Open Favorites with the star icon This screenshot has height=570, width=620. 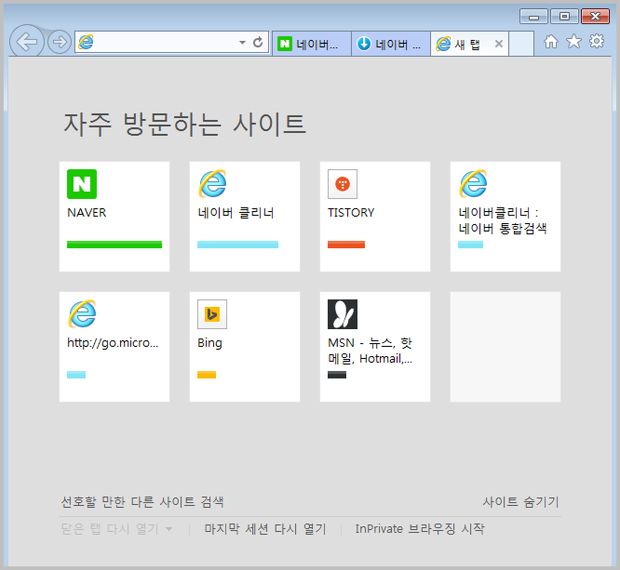tap(574, 41)
